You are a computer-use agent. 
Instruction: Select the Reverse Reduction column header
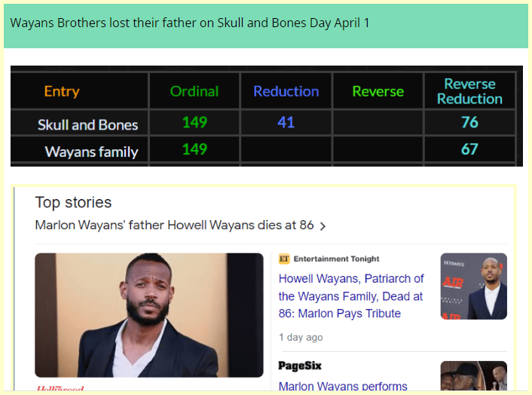coord(469,91)
